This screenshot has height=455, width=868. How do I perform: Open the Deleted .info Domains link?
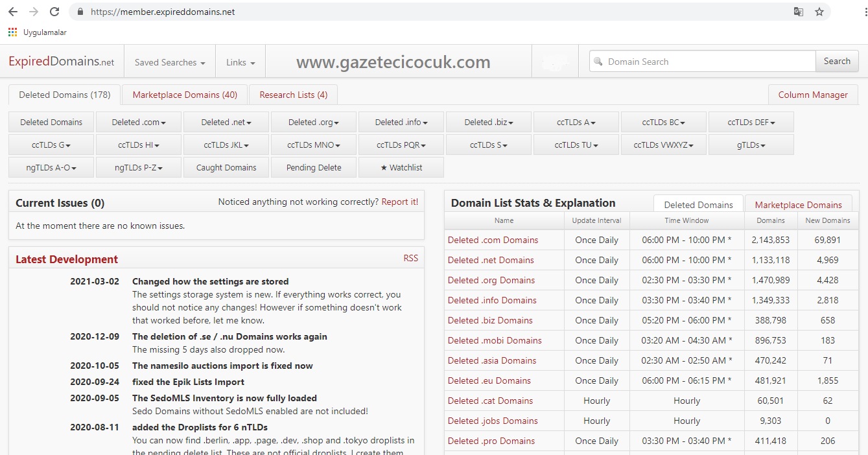pos(492,300)
